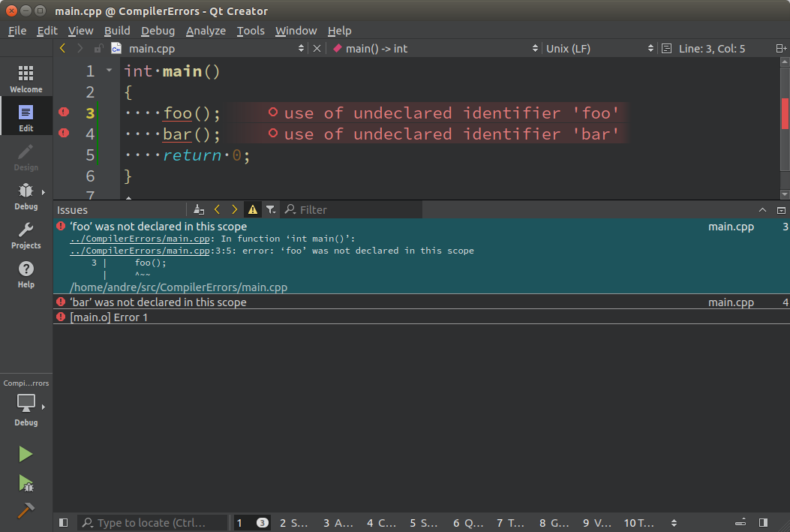Open the Build menu

tap(117, 31)
